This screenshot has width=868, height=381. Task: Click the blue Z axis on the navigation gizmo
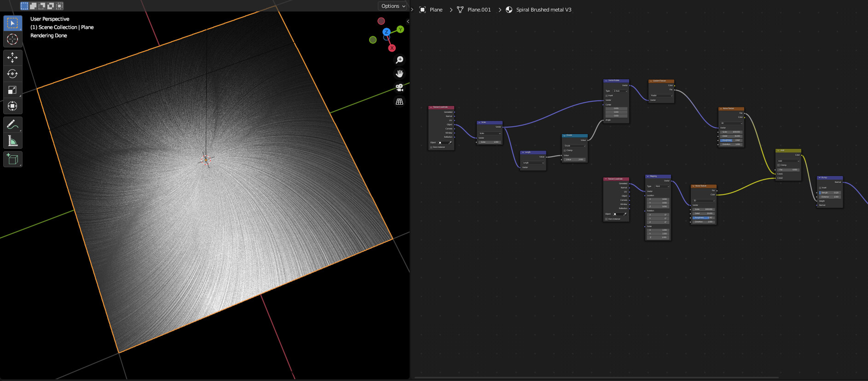pyautogui.click(x=387, y=32)
